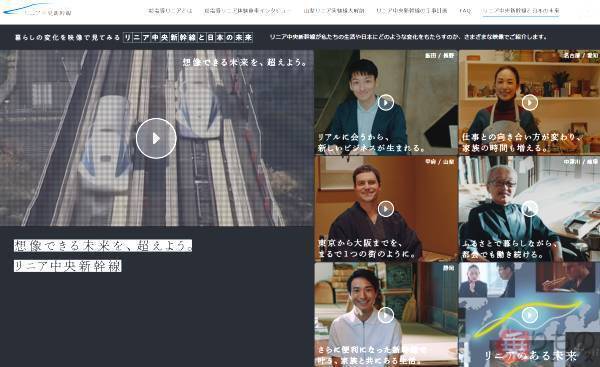Open the ふるさとで暮らしながら caption thumbnail
The height and width of the screenshot is (367, 600).
(x=529, y=209)
